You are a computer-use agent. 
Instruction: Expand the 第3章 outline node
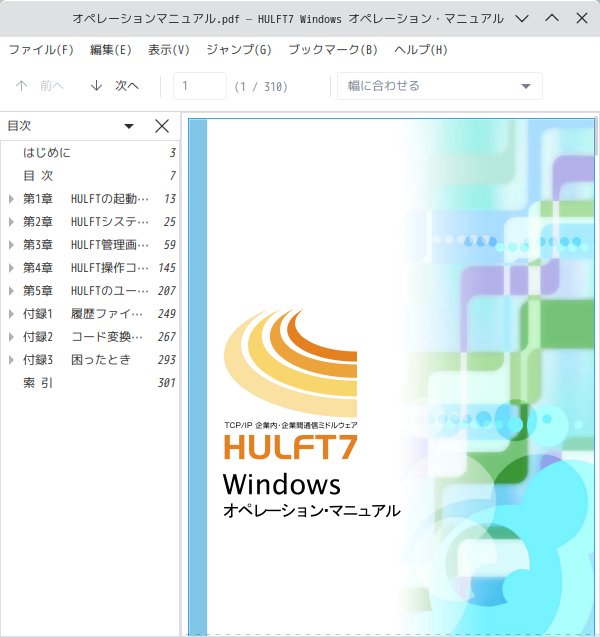11,245
